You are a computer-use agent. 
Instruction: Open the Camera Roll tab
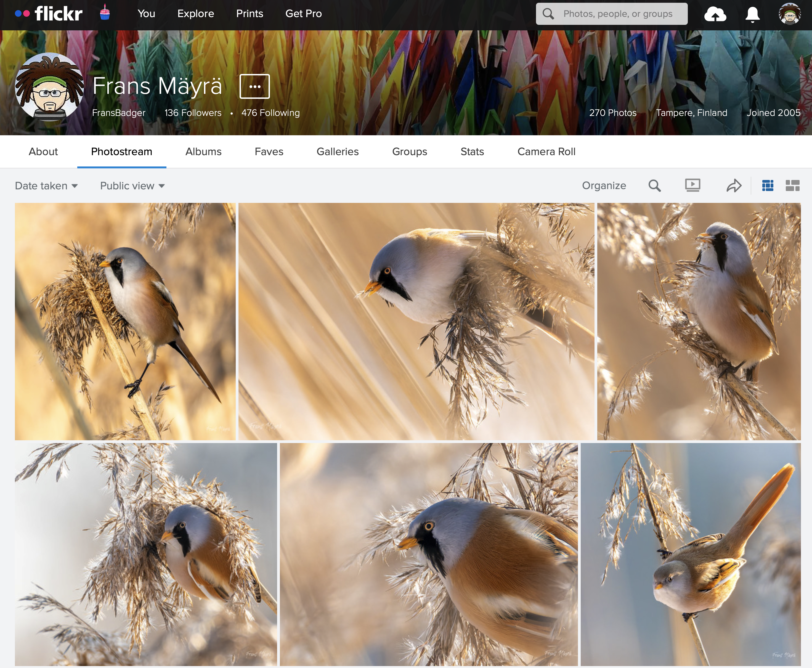click(x=546, y=152)
